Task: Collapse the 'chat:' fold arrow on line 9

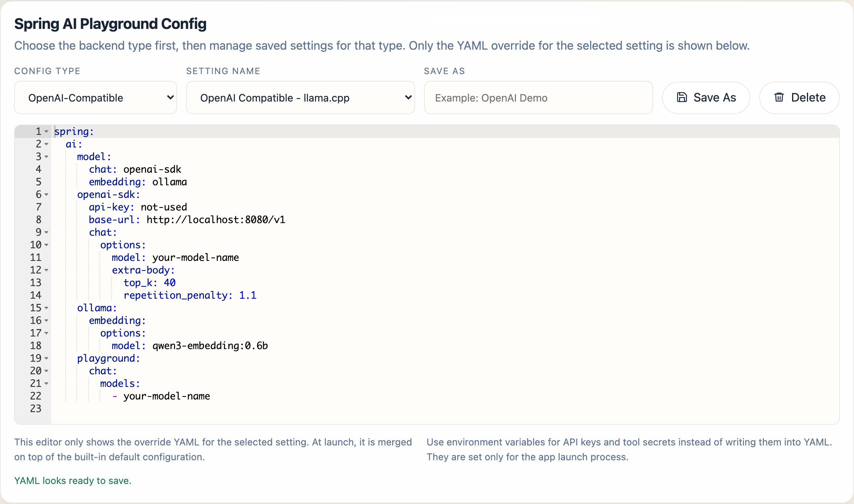Action: pos(46,232)
